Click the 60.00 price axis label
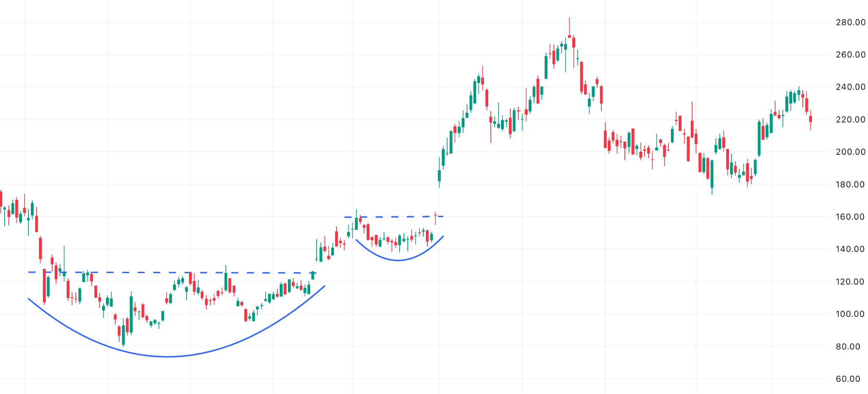 (x=848, y=379)
